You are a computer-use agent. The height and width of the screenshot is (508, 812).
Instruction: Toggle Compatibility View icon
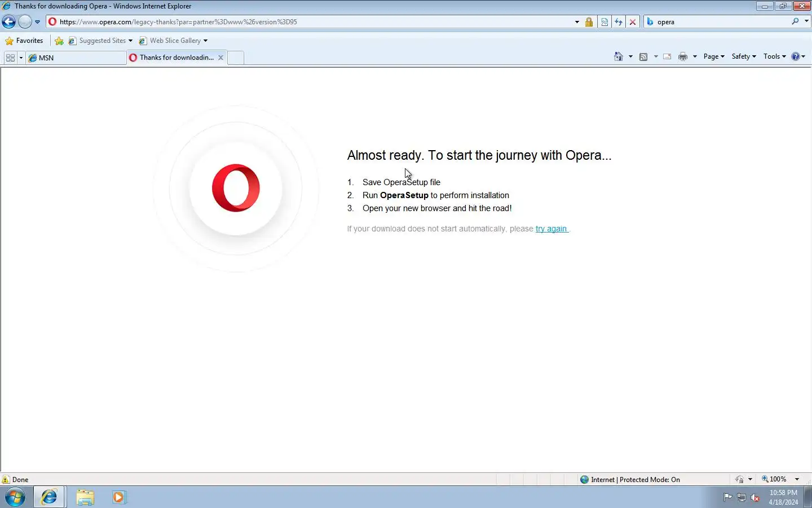604,22
